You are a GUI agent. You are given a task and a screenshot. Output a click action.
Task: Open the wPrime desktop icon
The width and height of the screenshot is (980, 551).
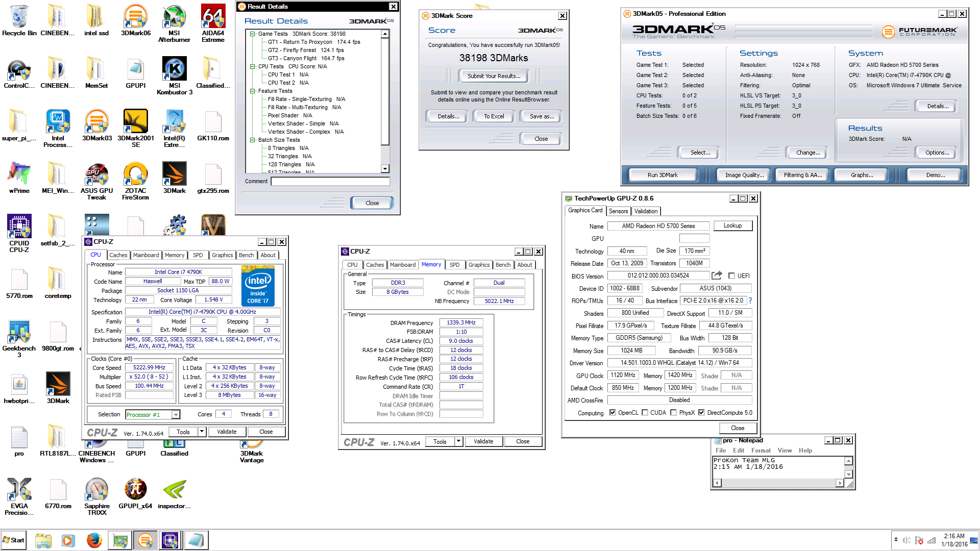(19, 178)
